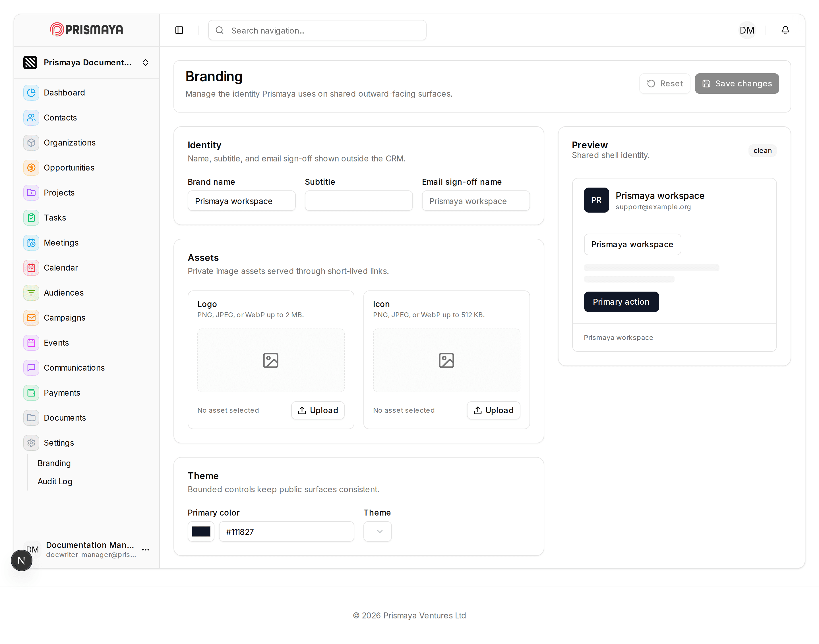Open notifications bell

pos(785,30)
